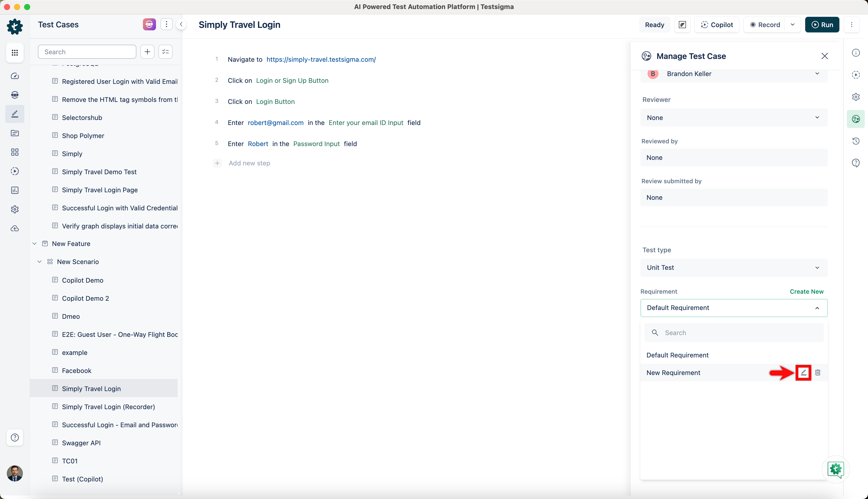The width and height of the screenshot is (868, 499).
Task: Click the Reviewed by field
Action: coord(734,158)
